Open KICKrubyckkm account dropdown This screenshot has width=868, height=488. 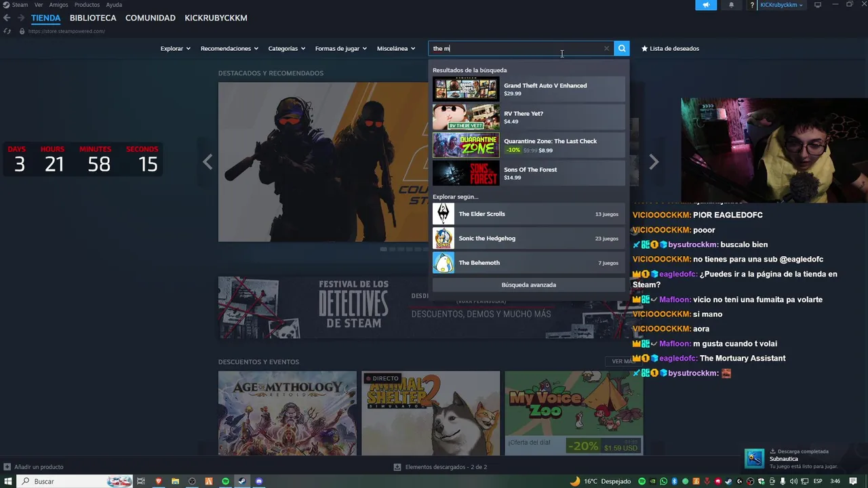(x=781, y=5)
